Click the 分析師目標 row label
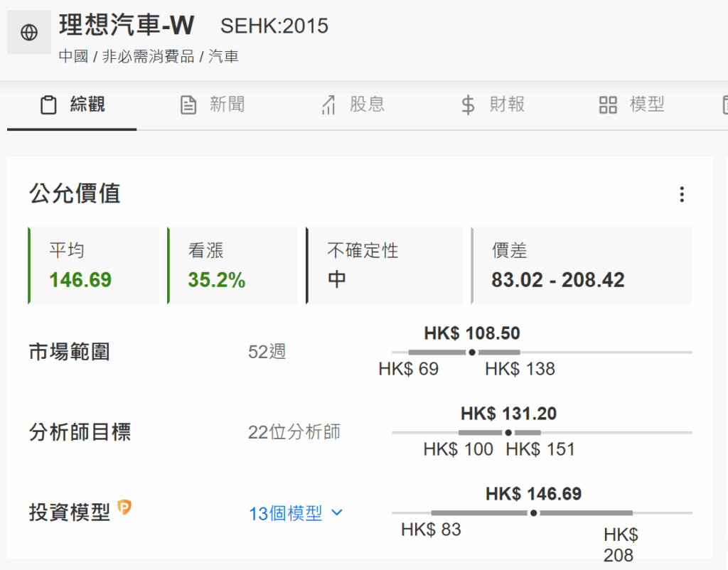 [80, 432]
